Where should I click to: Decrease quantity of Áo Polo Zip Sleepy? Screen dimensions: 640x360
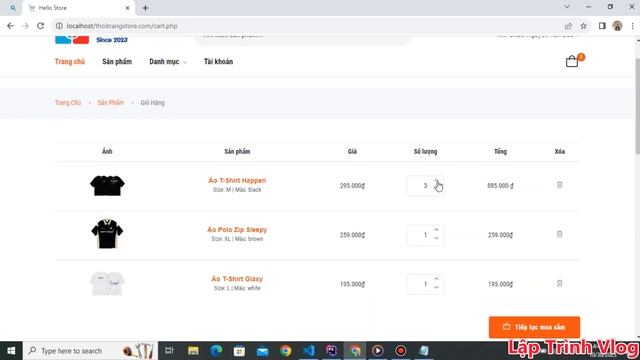point(436,238)
